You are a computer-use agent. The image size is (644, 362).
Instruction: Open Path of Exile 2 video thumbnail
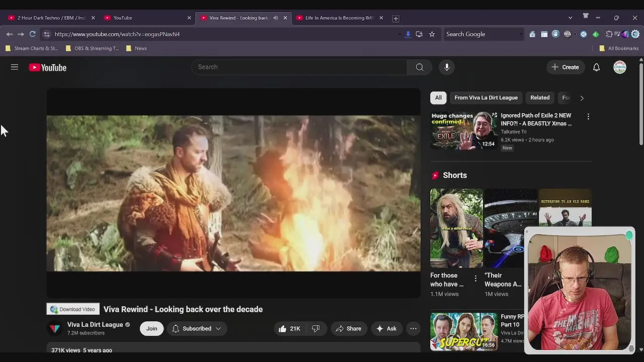point(464,131)
